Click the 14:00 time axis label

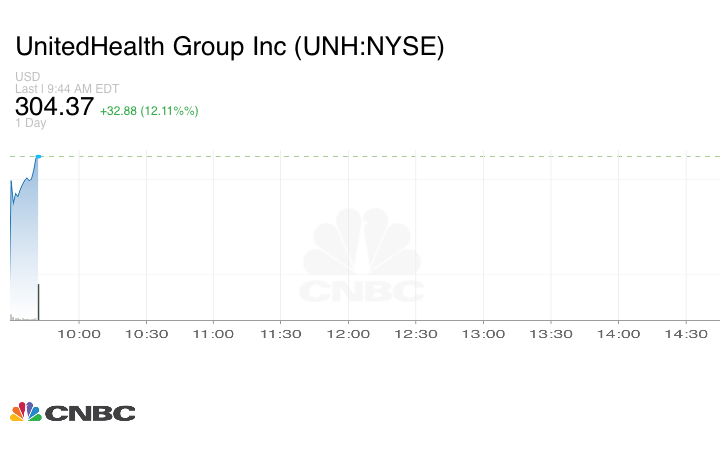click(618, 334)
